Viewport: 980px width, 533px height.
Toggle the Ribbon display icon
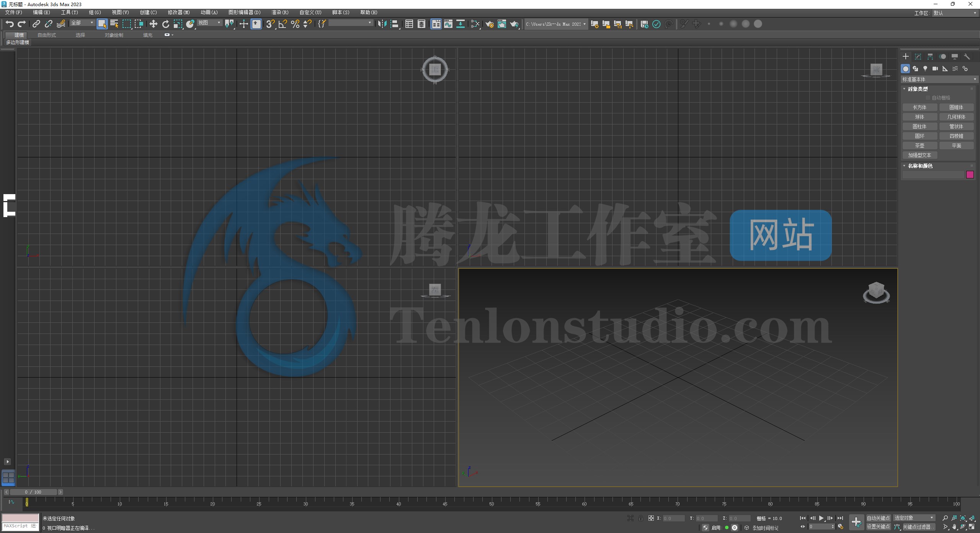coord(436,24)
